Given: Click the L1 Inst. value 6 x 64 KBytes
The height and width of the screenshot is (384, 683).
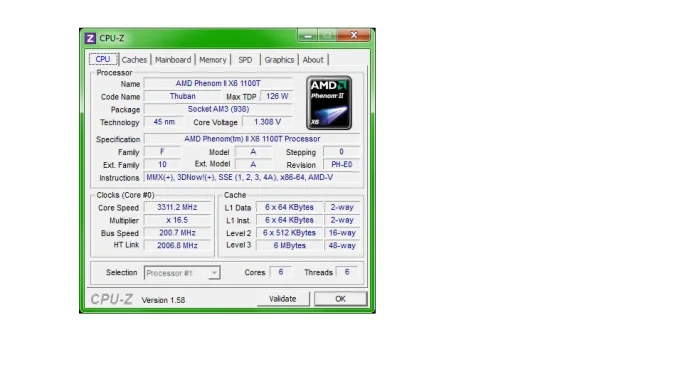Looking at the screenshot, I should click(x=289, y=220).
